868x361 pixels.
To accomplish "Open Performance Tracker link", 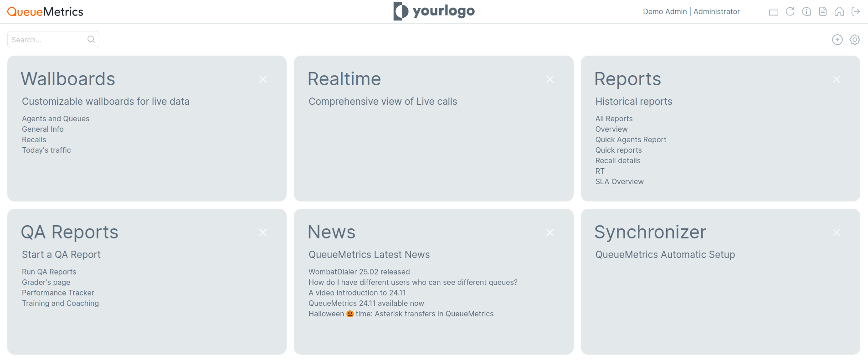I will point(58,293).
